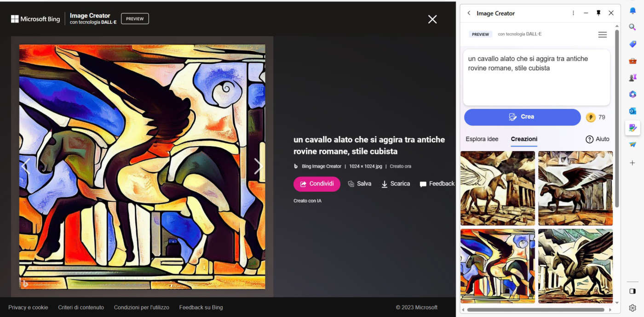Open sidebar settings gear
Screen dimensions: 644x317
pyautogui.click(x=632, y=308)
